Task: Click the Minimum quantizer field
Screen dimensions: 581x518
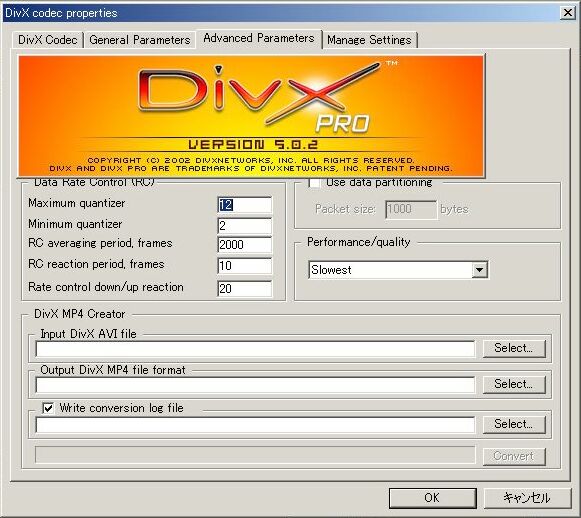Action: tap(245, 225)
